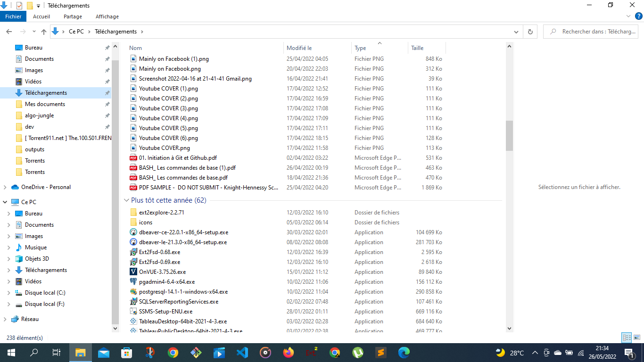Open µTorrent from the taskbar
644x362 pixels.
pos(358,353)
